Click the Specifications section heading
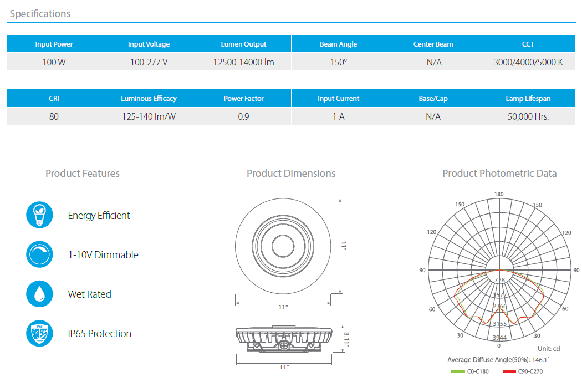This screenshot has width=582, height=392. [x=40, y=14]
